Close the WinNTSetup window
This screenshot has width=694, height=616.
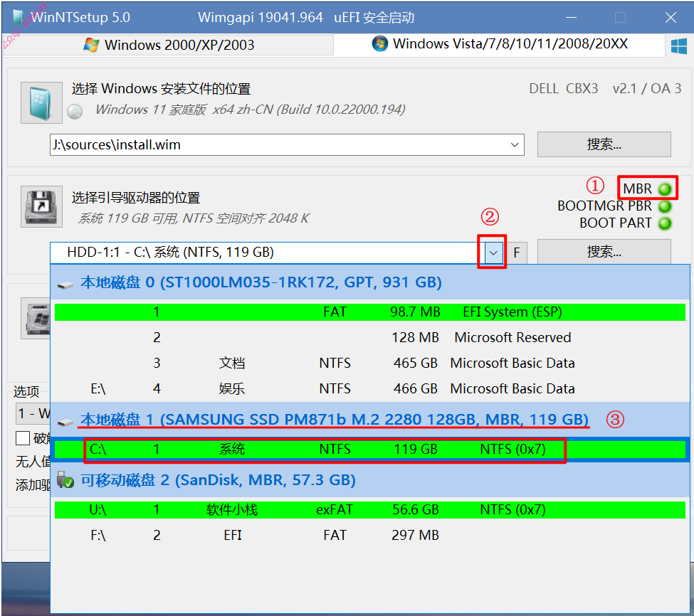[671, 18]
